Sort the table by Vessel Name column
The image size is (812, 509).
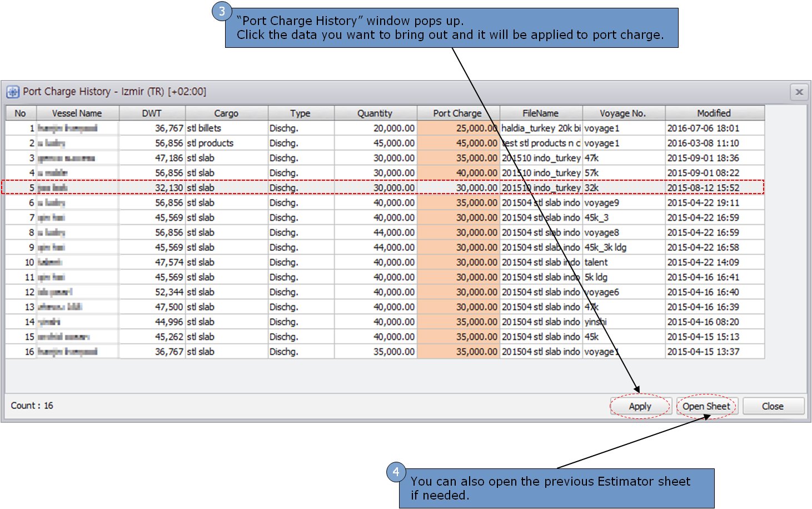(x=78, y=112)
